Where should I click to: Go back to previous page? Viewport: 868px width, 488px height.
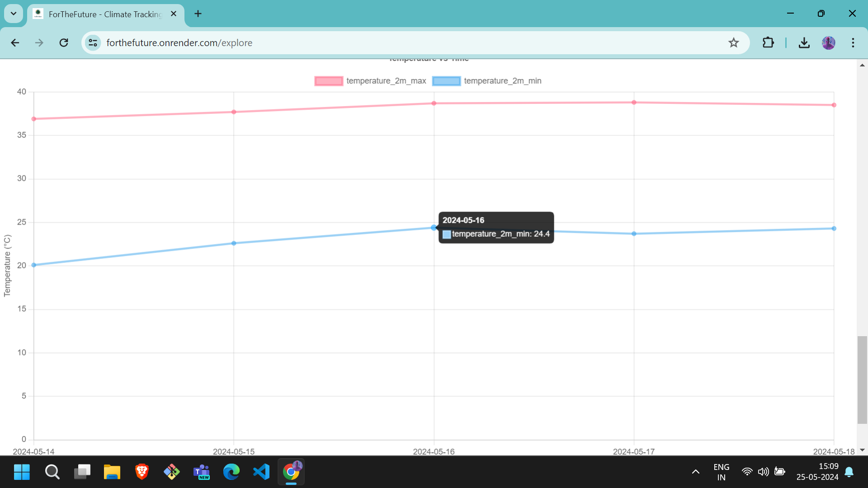15,42
